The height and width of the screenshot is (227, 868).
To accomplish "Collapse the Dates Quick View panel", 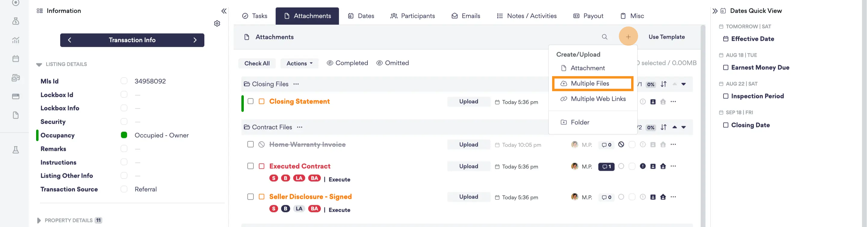I will tap(715, 11).
